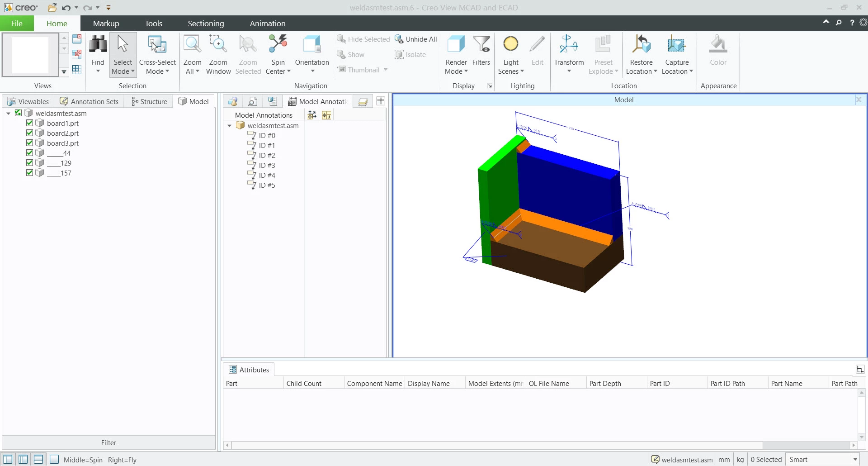Open the cube-with-list tab icon
Viewport: 868px width, 466px height.
click(273, 101)
